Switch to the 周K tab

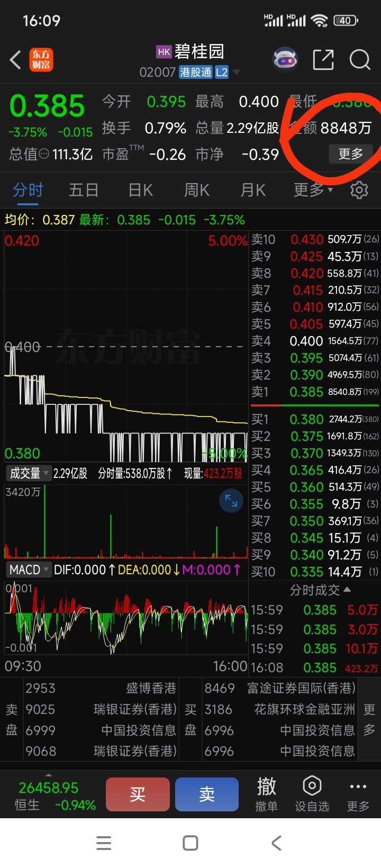(x=196, y=189)
